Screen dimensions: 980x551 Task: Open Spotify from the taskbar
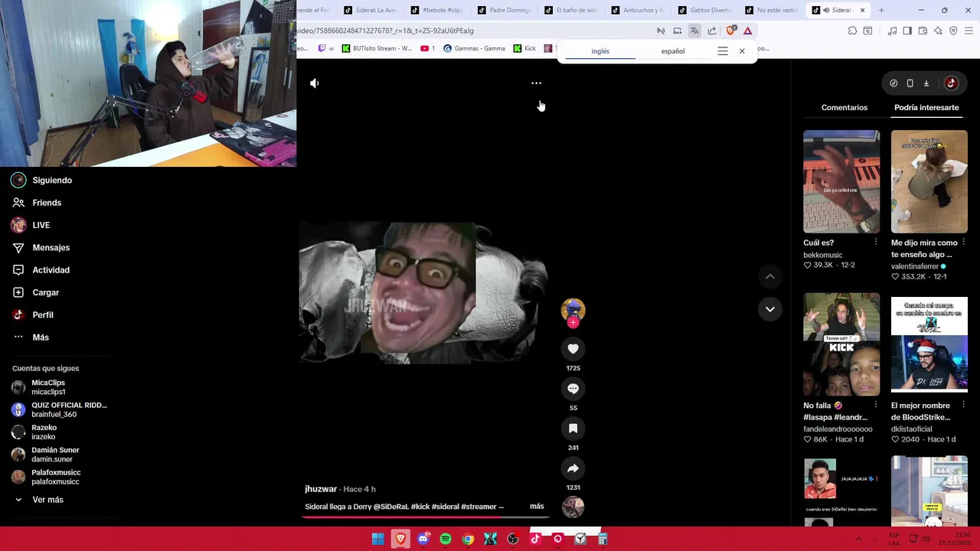pyautogui.click(x=446, y=539)
